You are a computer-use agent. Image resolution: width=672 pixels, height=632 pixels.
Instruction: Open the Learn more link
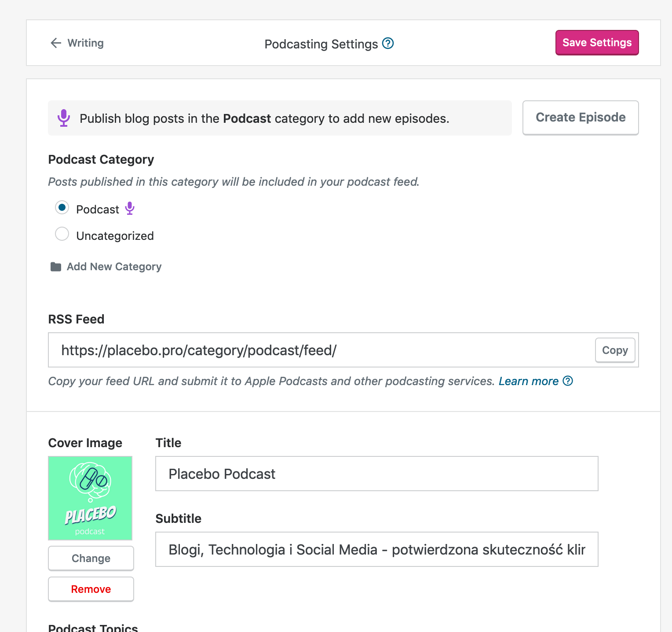point(528,381)
